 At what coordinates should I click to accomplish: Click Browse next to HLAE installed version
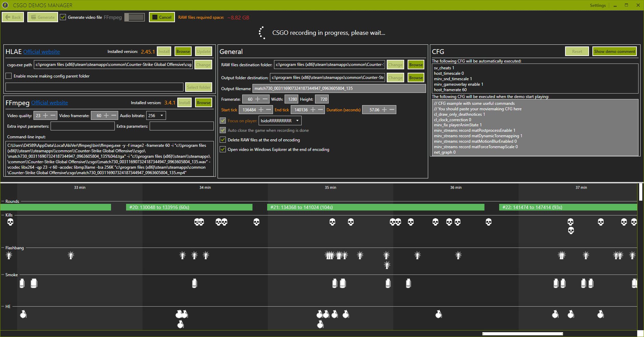(183, 52)
